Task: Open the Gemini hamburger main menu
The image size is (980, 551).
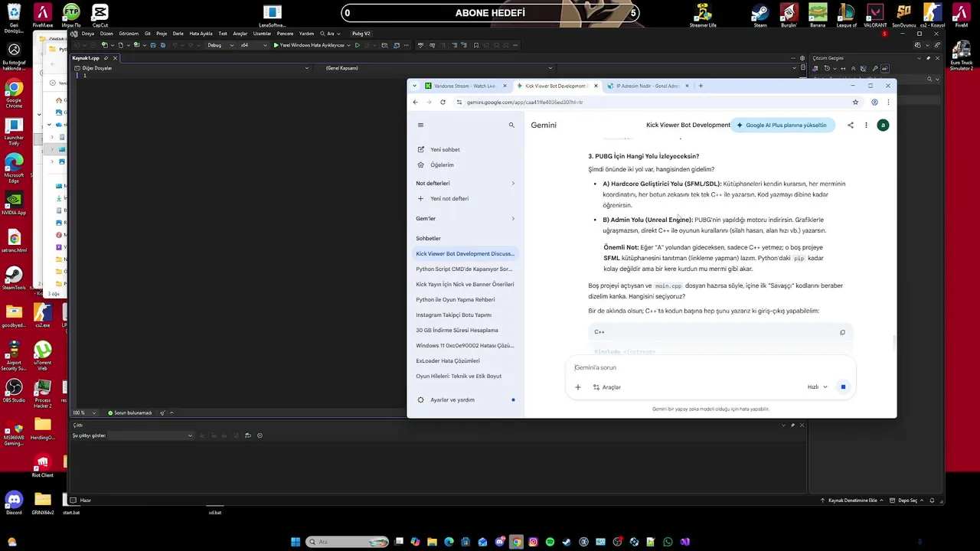Action: pyautogui.click(x=420, y=125)
